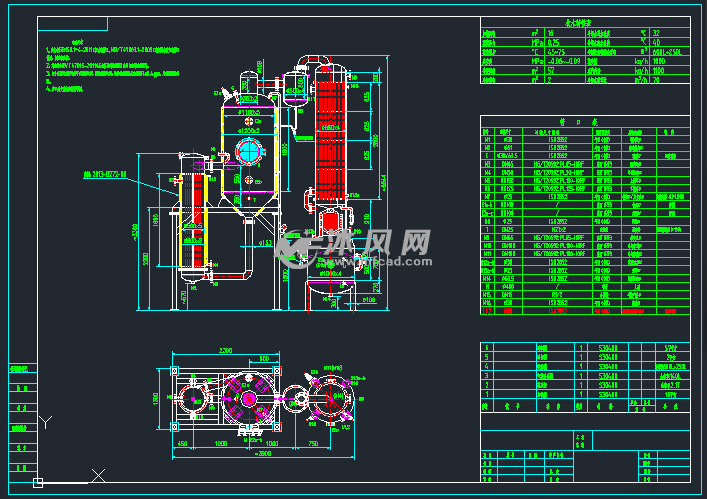Click the X axis marker of the UCS
Screen dimensions: 707x499
coord(97,474)
